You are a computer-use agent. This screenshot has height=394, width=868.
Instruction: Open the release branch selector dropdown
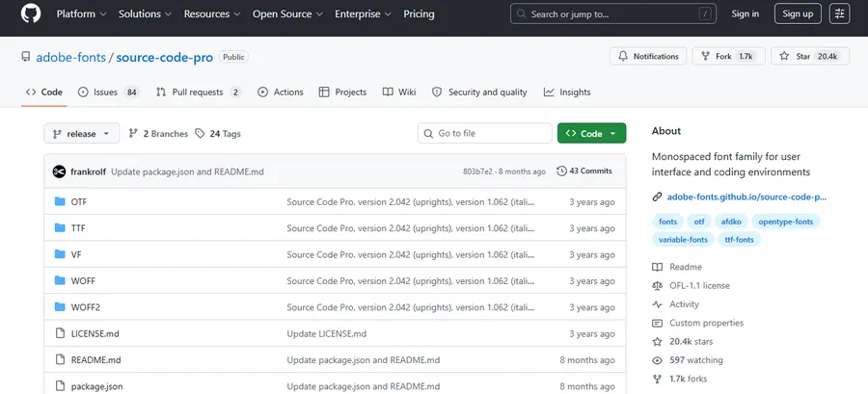pos(82,133)
